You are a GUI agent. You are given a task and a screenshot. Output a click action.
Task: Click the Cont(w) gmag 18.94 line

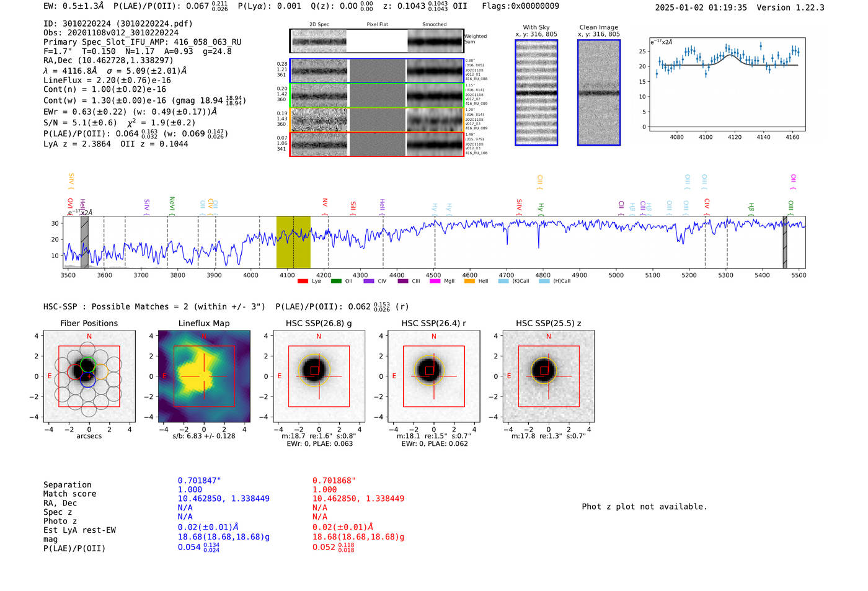point(144,100)
